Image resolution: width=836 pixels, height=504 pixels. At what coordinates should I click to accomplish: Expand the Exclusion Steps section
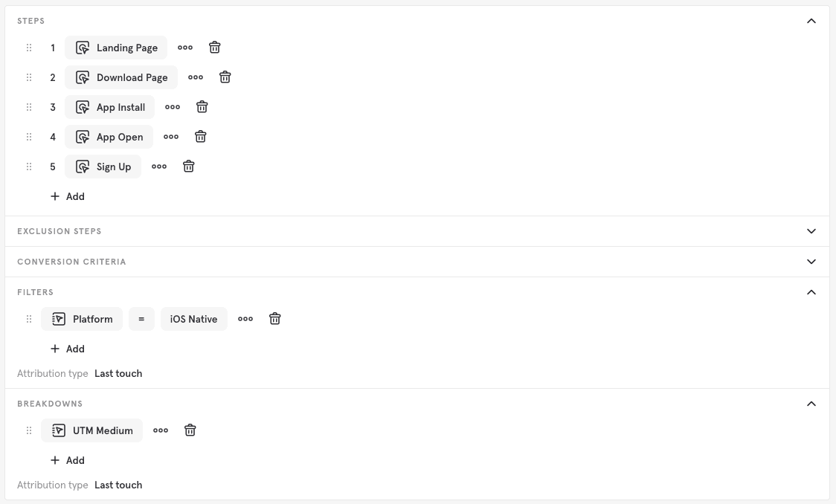pos(811,231)
